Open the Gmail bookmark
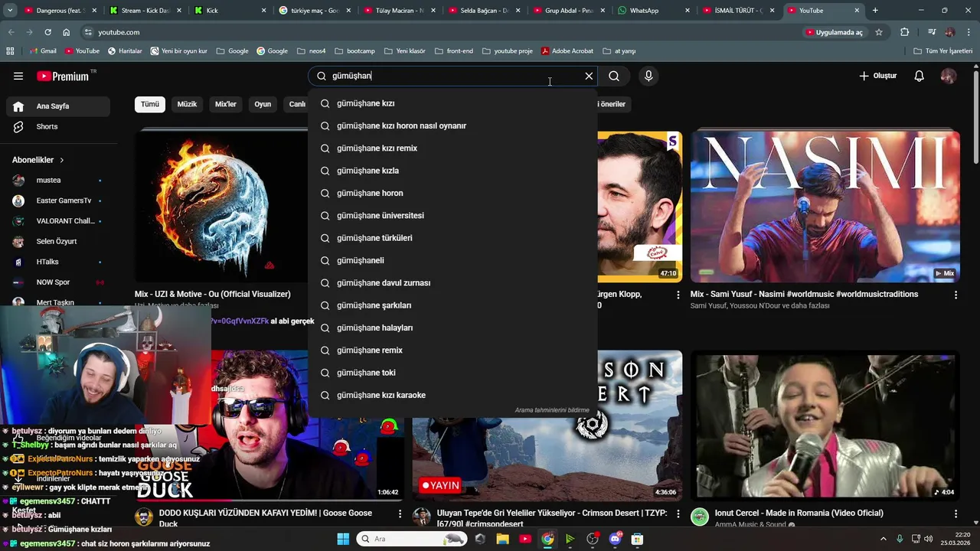This screenshot has width=980, height=551. coord(42,51)
